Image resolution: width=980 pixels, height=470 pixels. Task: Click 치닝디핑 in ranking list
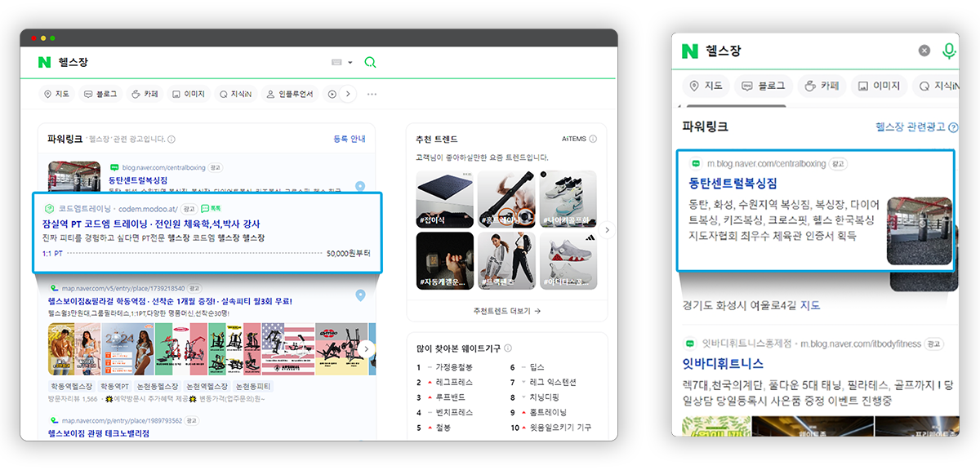point(544,397)
